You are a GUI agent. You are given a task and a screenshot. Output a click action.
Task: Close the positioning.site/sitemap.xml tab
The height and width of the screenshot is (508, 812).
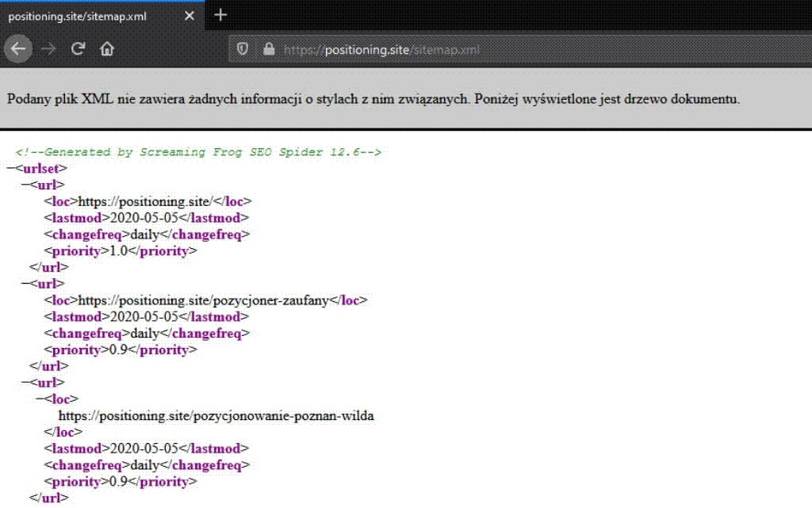190,16
